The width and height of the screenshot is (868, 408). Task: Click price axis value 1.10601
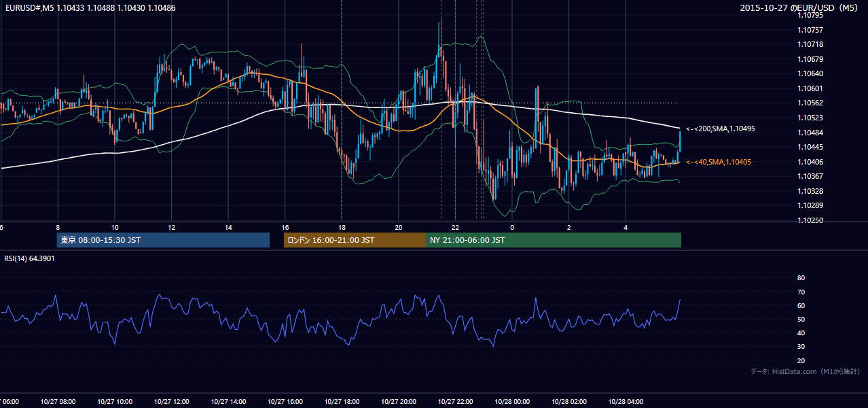click(811, 88)
